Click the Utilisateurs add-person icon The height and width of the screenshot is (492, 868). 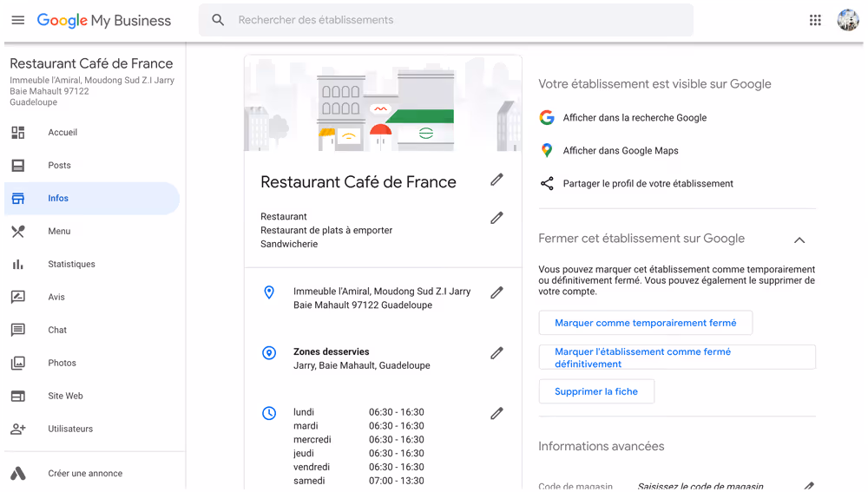pyautogui.click(x=18, y=429)
